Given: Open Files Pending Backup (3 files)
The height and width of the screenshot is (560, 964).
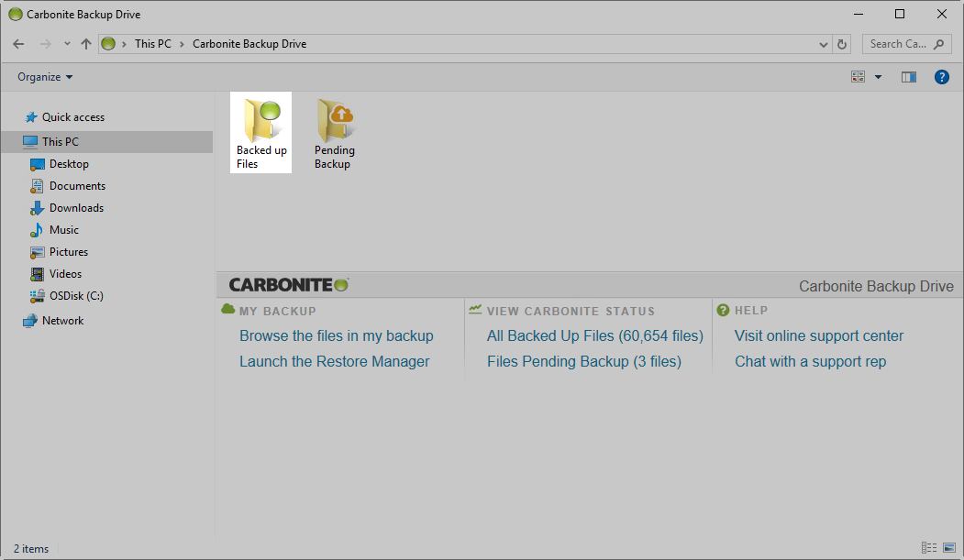Looking at the screenshot, I should (x=584, y=362).
